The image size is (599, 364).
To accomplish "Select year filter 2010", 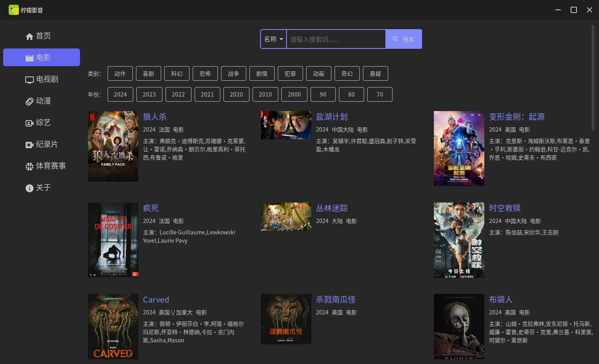I will (265, 95).
